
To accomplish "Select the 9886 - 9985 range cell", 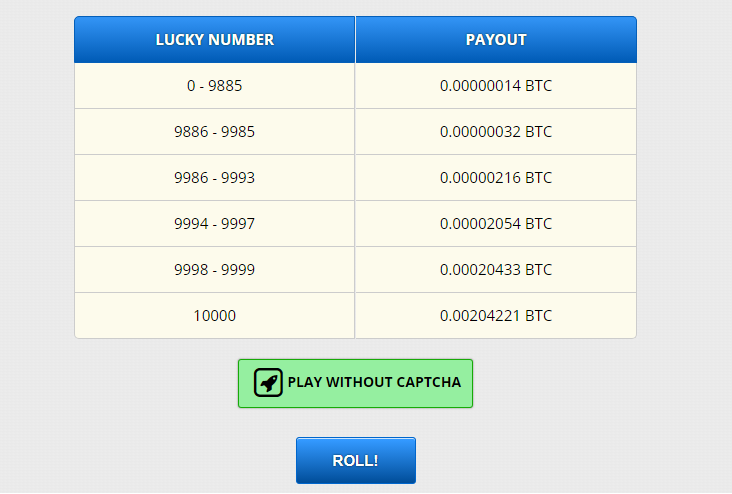I will [215, 132].
